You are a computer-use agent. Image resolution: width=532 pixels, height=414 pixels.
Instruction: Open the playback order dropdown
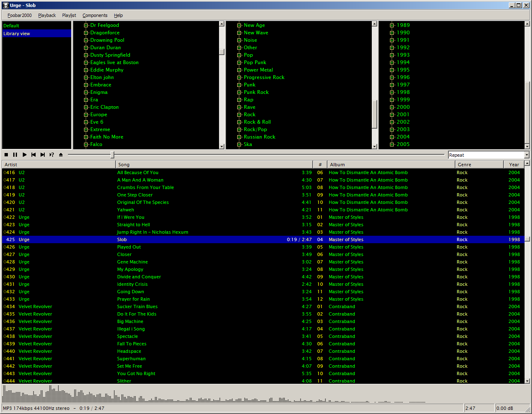click(526, 155)
